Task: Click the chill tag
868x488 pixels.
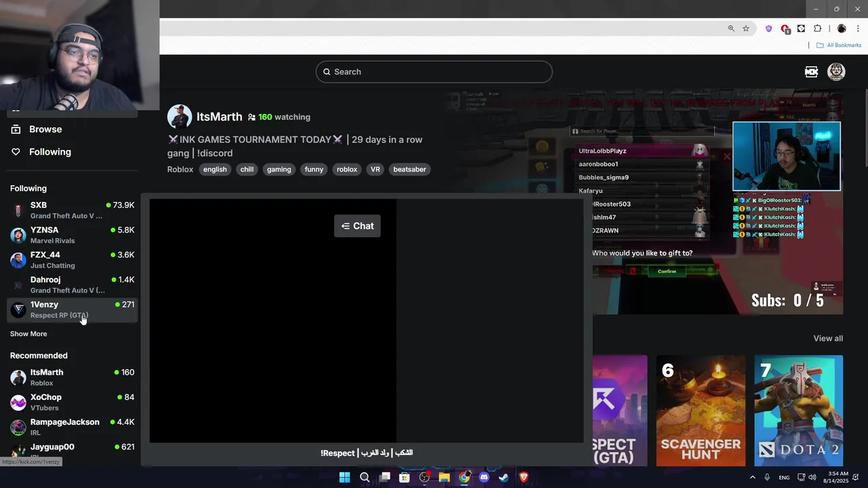Action: [x=247, y=169]
